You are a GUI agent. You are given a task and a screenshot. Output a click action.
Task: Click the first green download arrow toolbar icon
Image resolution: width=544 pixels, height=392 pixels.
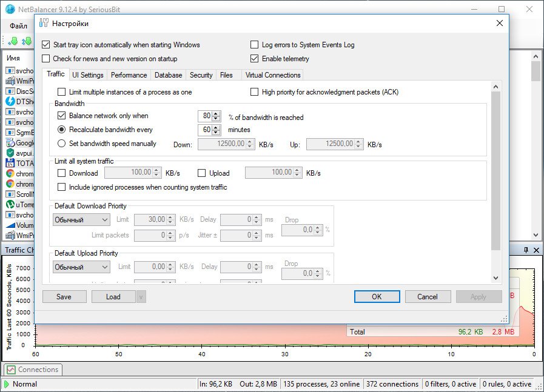[13, 41]
